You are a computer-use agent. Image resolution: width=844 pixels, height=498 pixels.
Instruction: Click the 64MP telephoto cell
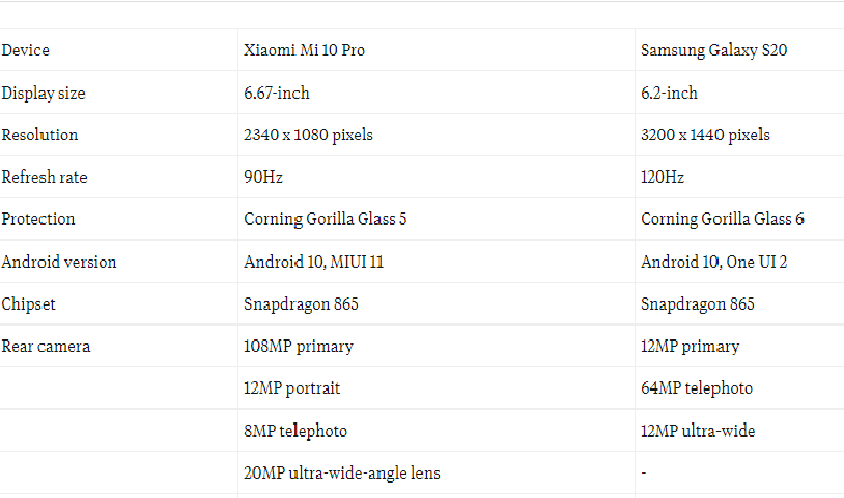tap(697, 388)
